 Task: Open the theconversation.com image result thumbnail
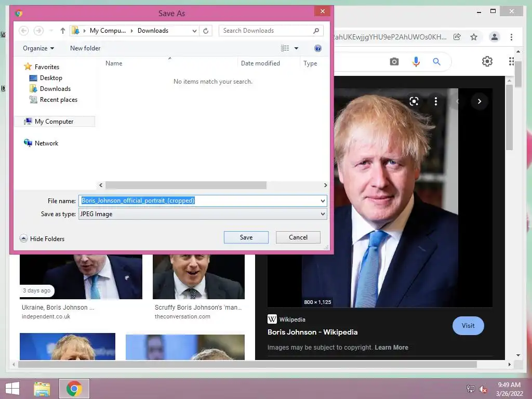198,276
